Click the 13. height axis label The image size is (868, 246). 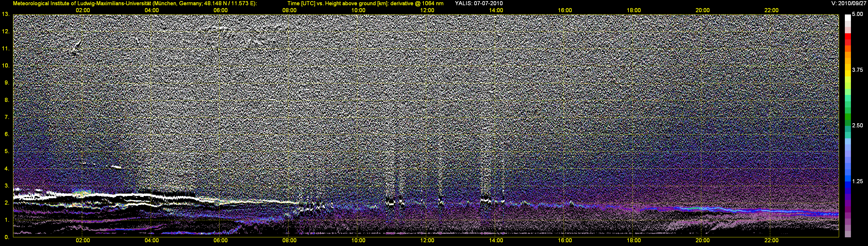pyautogui.click(x=5, y=14)
